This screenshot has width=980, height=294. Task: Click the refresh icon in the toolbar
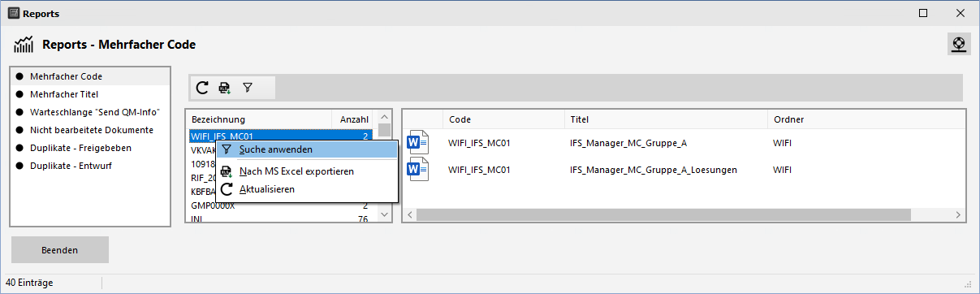click(x=203, y=88)
